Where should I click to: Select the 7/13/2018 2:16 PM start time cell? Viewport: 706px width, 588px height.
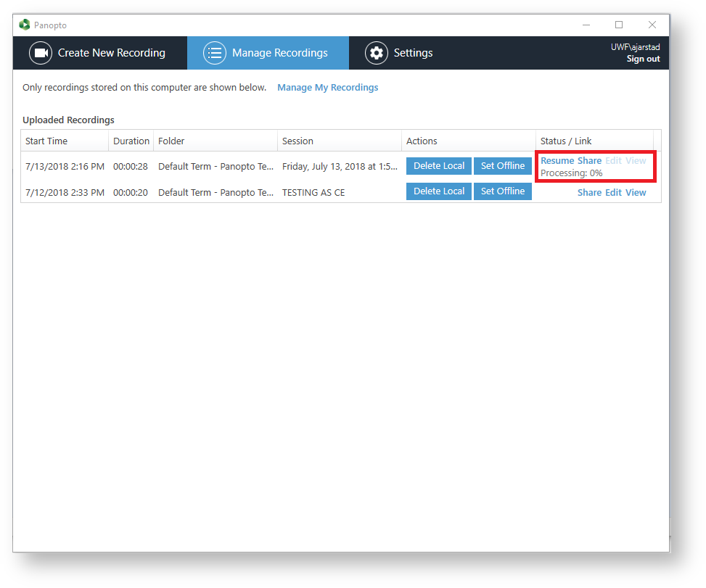[x=65, y=167]
